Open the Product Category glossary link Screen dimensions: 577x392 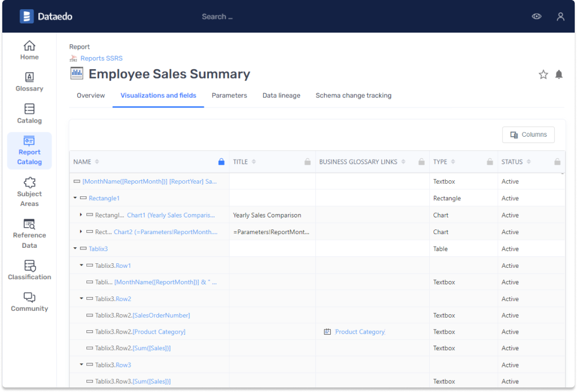(x=359, y=332)
